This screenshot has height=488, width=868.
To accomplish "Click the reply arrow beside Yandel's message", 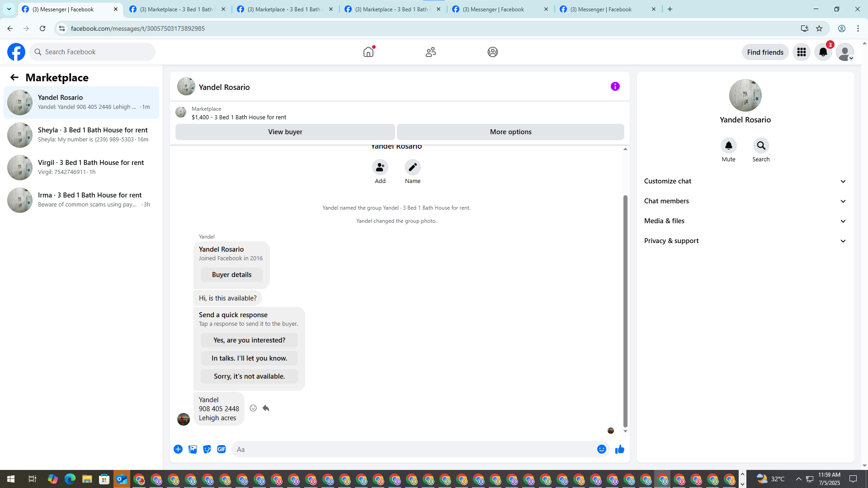I will [x=266, y=408].
